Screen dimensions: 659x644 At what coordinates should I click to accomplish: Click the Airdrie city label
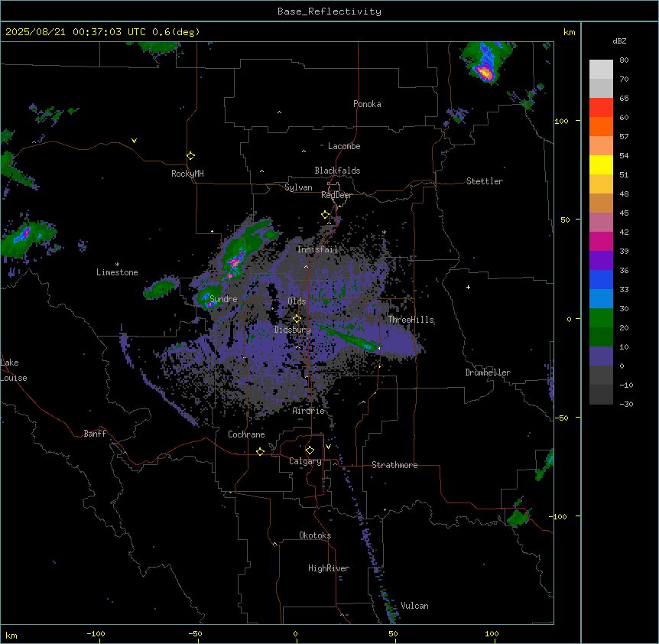309,411
